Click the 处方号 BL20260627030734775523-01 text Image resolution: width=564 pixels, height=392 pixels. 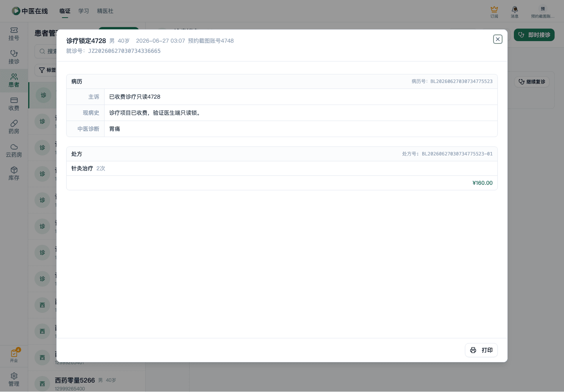[447, 154]
